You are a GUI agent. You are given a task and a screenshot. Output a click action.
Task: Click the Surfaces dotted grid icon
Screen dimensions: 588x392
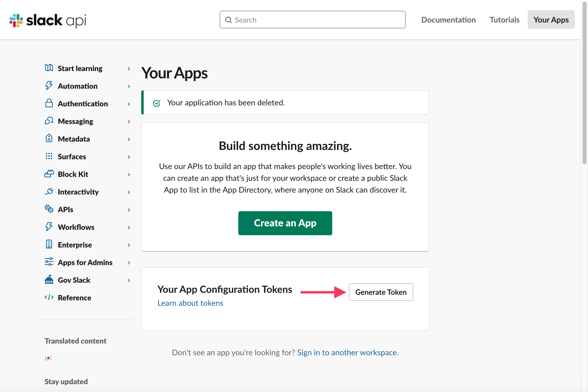(49, 156)
